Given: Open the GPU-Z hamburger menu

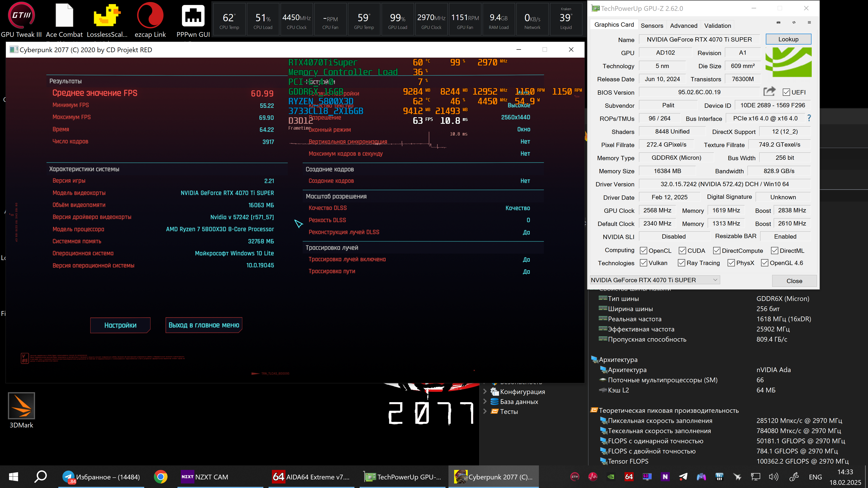Looking at the screenshot, I should (809, 23).
